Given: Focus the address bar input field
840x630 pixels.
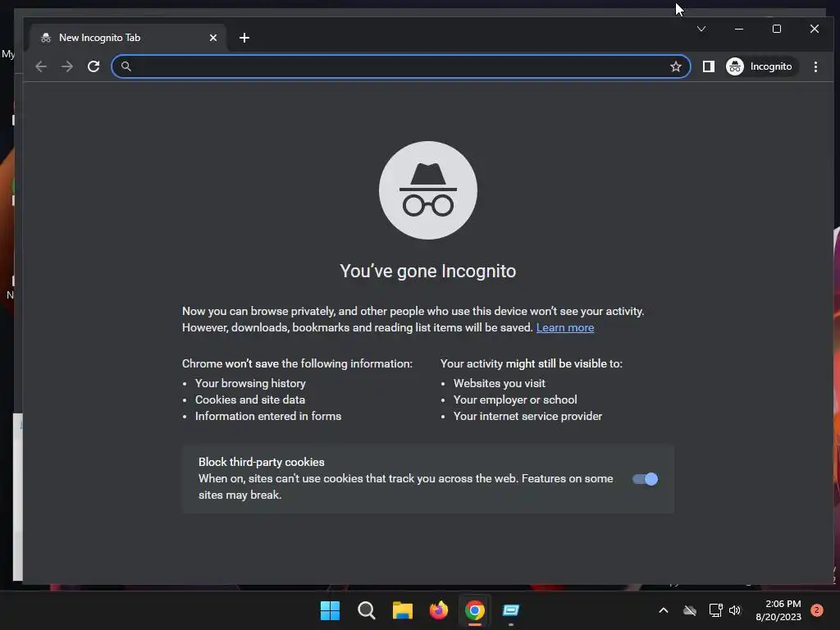Looking at the screenshot, I should click(x=399, y=66).
